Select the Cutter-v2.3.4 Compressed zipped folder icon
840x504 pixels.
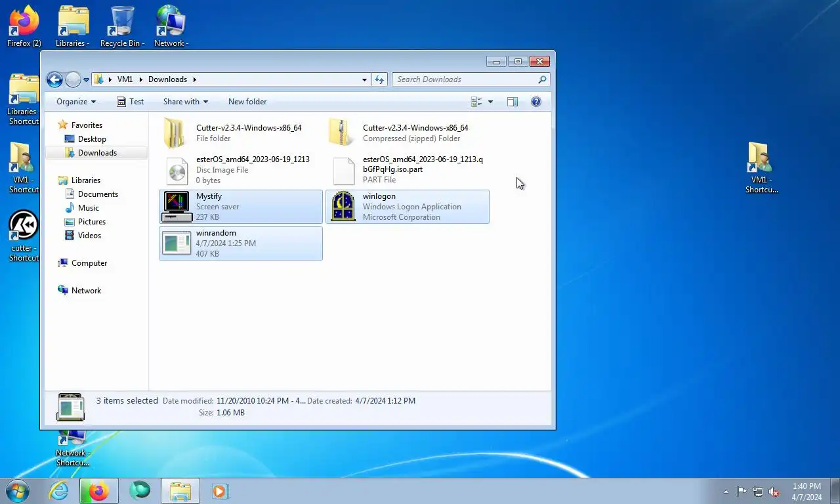(x=343, y=133)
